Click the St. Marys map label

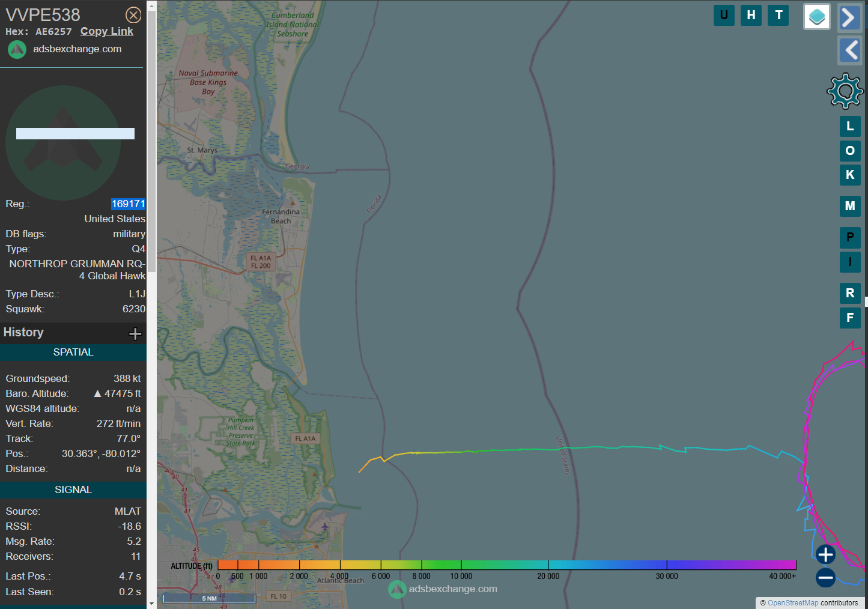202,150
